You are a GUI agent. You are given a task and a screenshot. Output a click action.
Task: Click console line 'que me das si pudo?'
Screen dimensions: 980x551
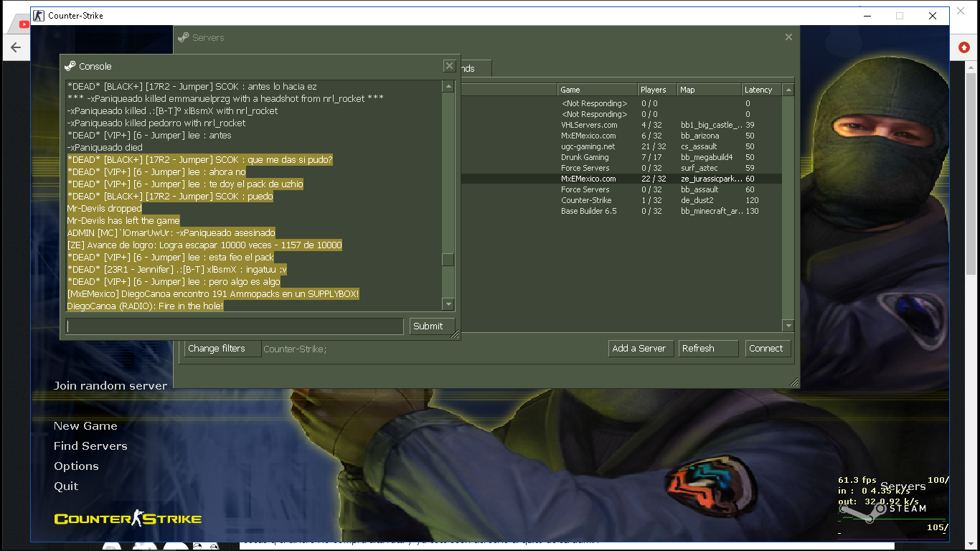[200, 160]
